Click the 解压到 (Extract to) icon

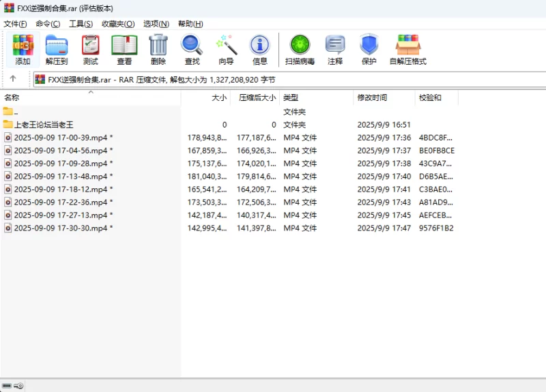coord(57,50)
